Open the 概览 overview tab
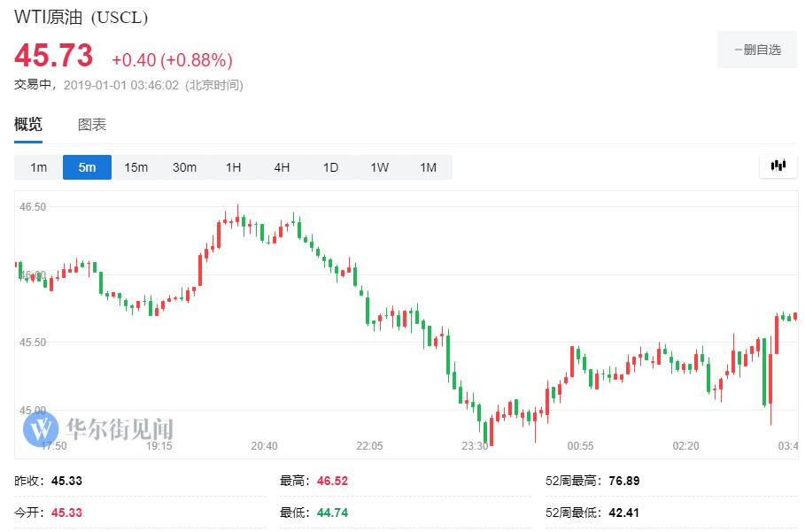 pyautogui.click(x=28, y=125)
